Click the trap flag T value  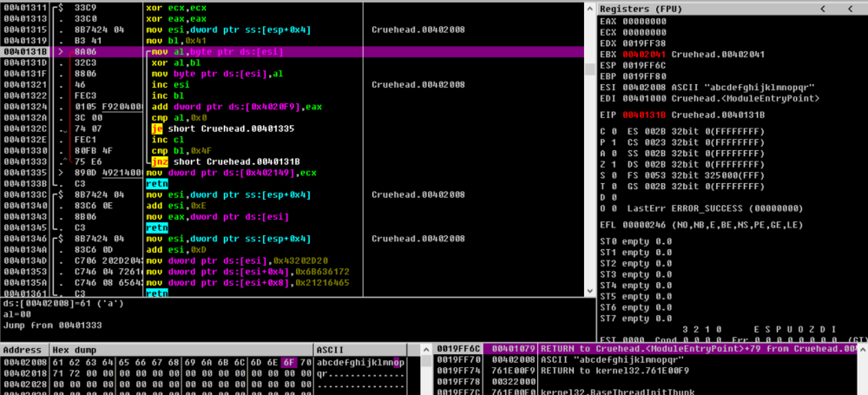615,187
